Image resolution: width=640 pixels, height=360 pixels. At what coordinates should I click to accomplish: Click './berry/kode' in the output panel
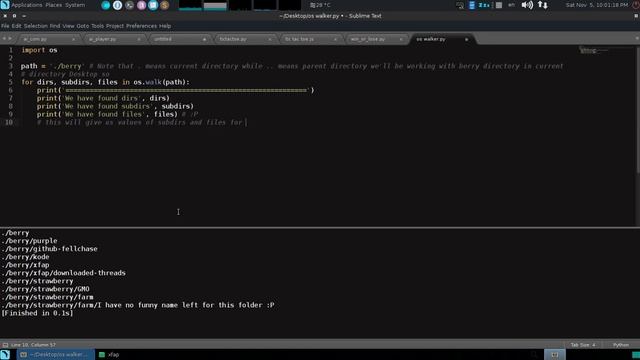[x=25, y=257]
